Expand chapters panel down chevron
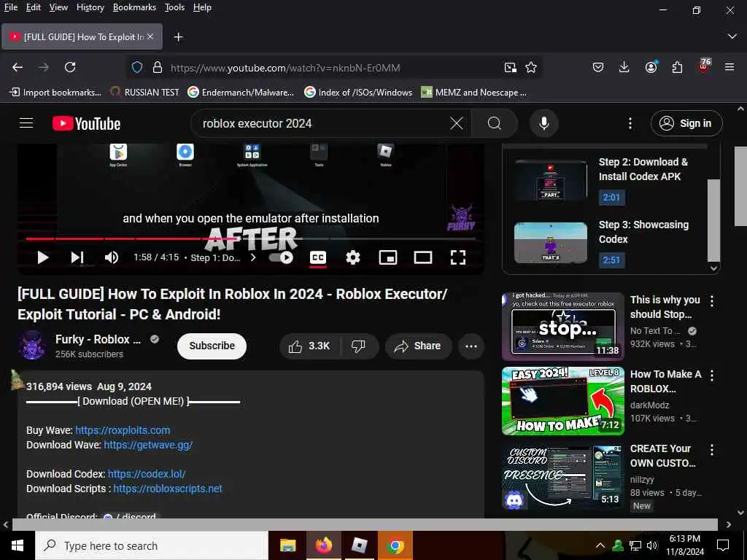747x560 pixels. pyautogui.click(x=713, y=268)
